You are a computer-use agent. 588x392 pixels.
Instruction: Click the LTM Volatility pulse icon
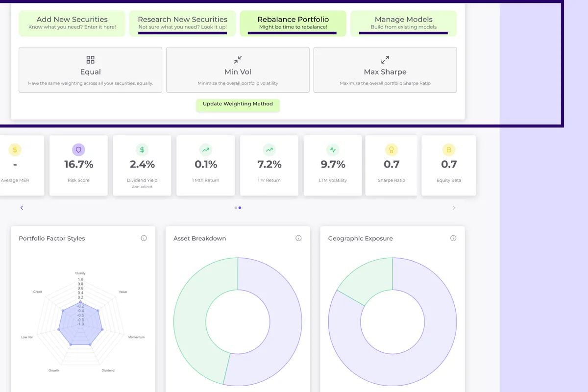333,150
